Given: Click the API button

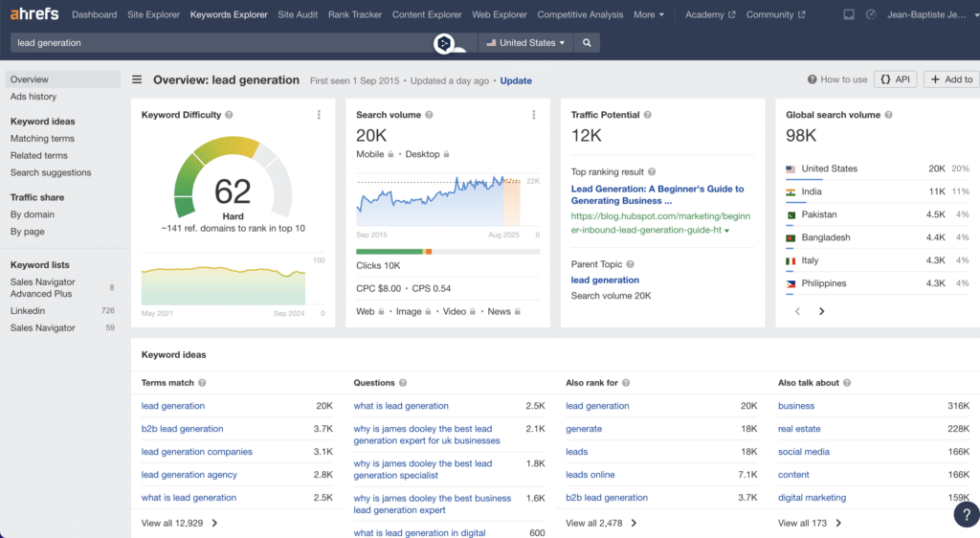Looking at the screenshot, I should (x=896, y=79).
